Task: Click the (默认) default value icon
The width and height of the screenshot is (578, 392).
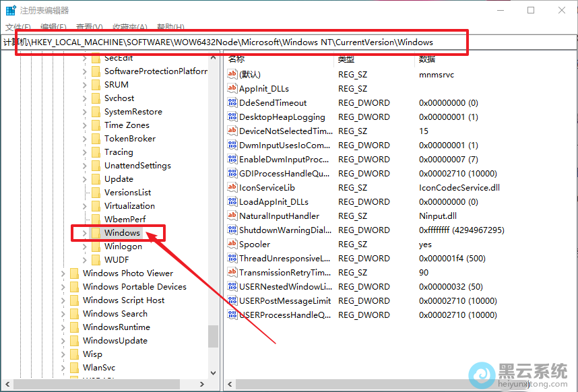Action: coord(232,75)
